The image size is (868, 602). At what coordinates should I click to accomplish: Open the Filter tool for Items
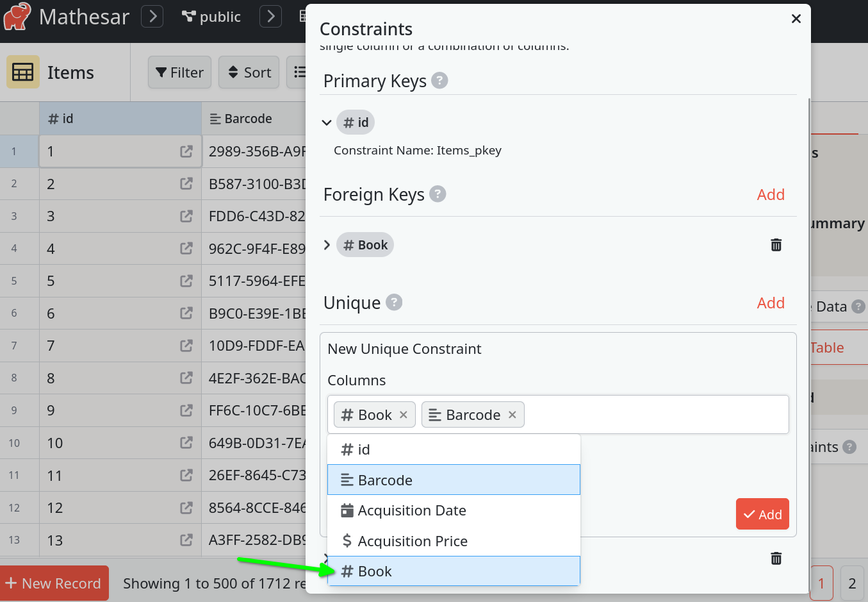pyautogui.click(x=179, y=72)
